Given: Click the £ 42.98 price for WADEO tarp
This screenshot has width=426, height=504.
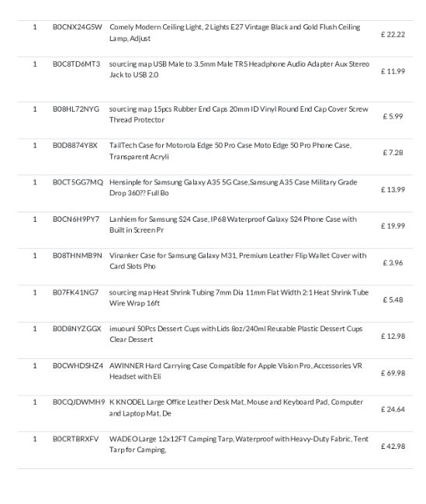Looking at the screenshot, I should [x=393, y=447].
